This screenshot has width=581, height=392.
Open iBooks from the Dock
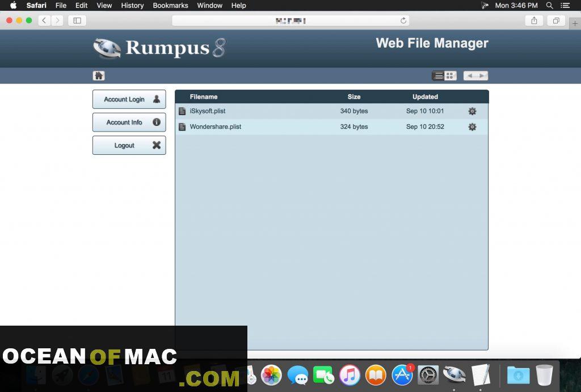tap(376, 375)
